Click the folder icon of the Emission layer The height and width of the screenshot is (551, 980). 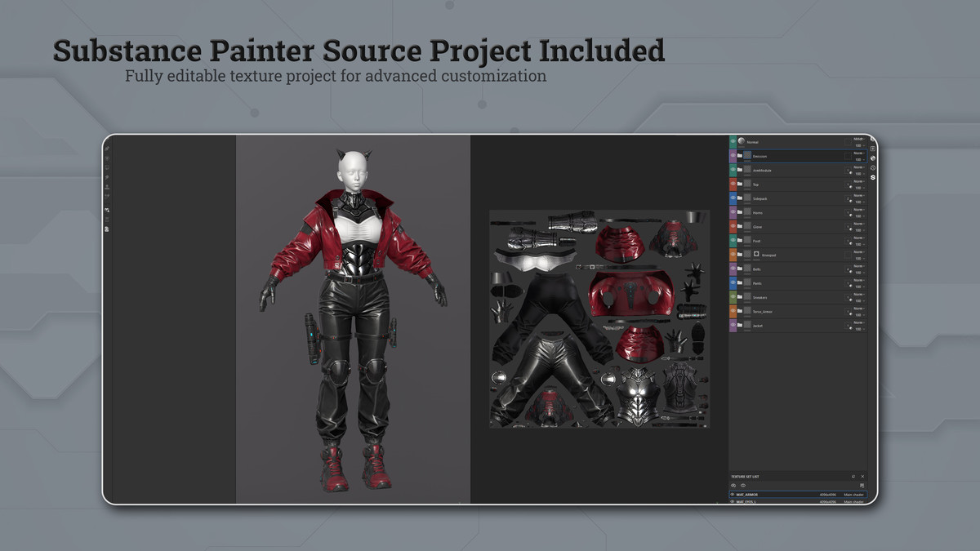[x=740, y=155]
